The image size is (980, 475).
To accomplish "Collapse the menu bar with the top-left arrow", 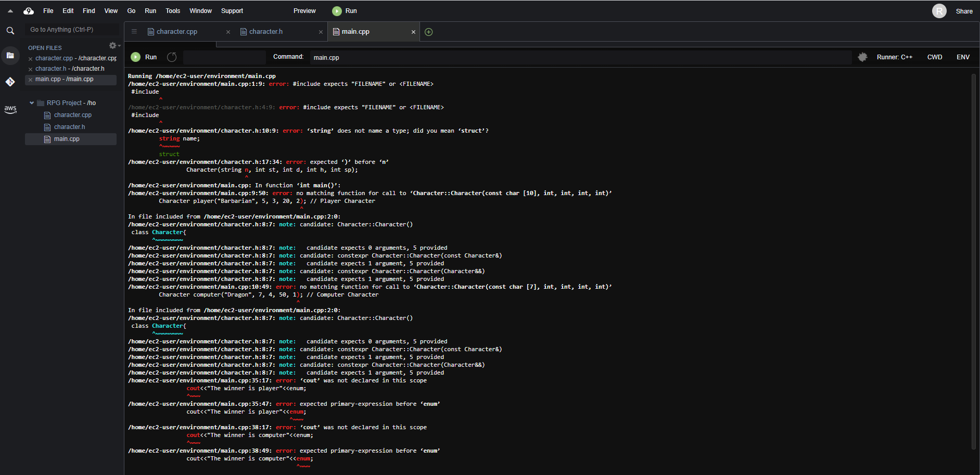I will click(9, 10).
